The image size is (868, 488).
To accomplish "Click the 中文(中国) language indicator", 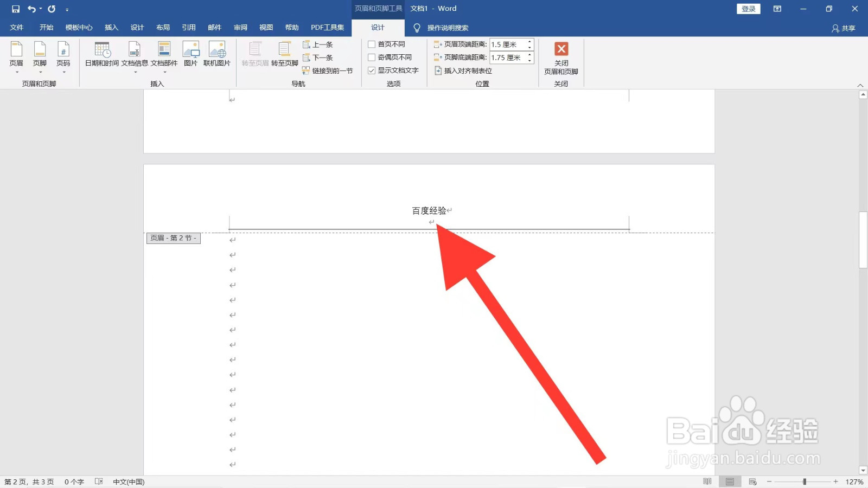I will [129, 482].
